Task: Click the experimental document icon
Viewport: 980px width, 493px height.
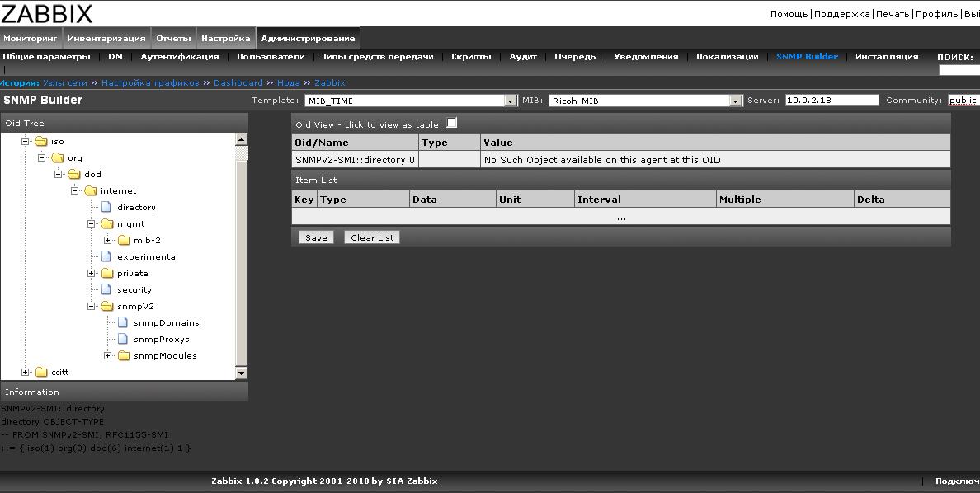Action: [107, 257]
